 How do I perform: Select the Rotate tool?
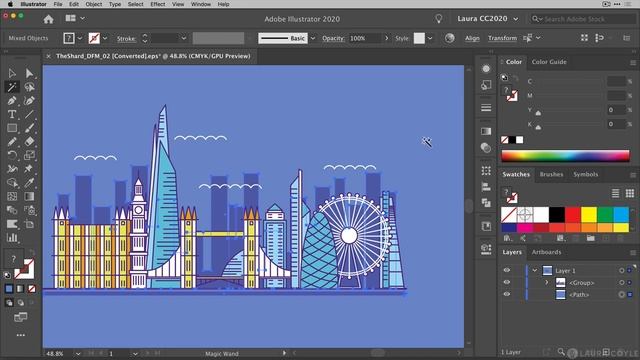12,156
